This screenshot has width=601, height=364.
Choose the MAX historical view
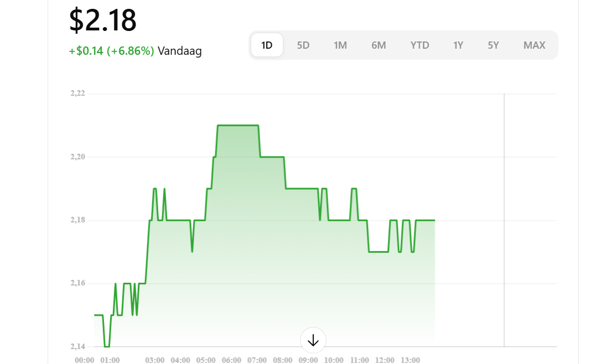pyautogui.click(x=533, y=45)
